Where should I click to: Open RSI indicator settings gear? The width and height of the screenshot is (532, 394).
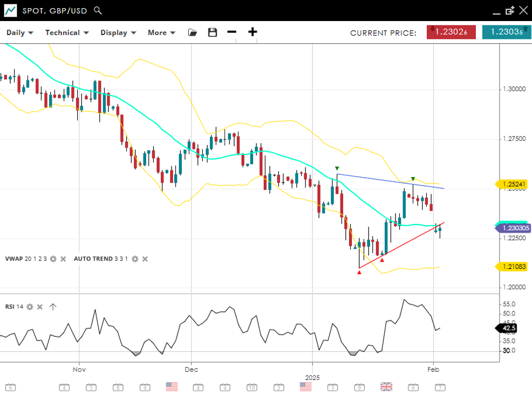[30, 307]
